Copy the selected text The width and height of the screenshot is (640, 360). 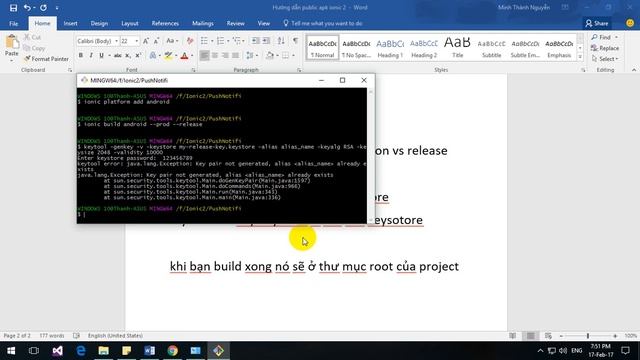[34, 48]
